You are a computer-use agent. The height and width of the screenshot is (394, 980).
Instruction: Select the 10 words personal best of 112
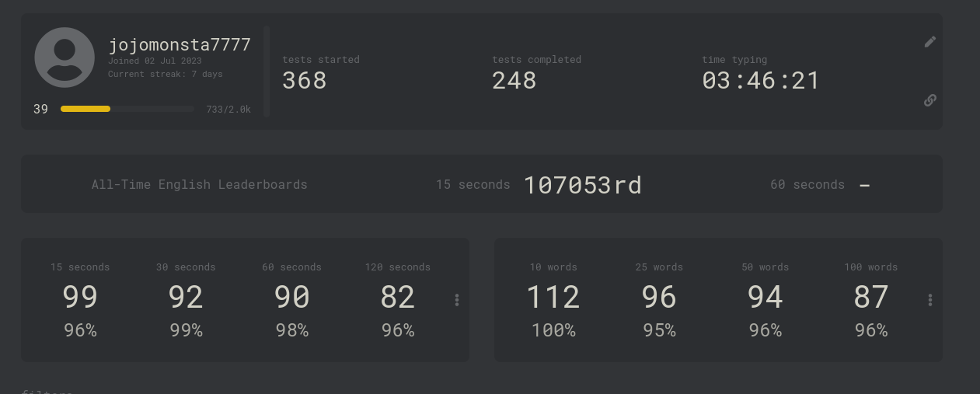553,298
